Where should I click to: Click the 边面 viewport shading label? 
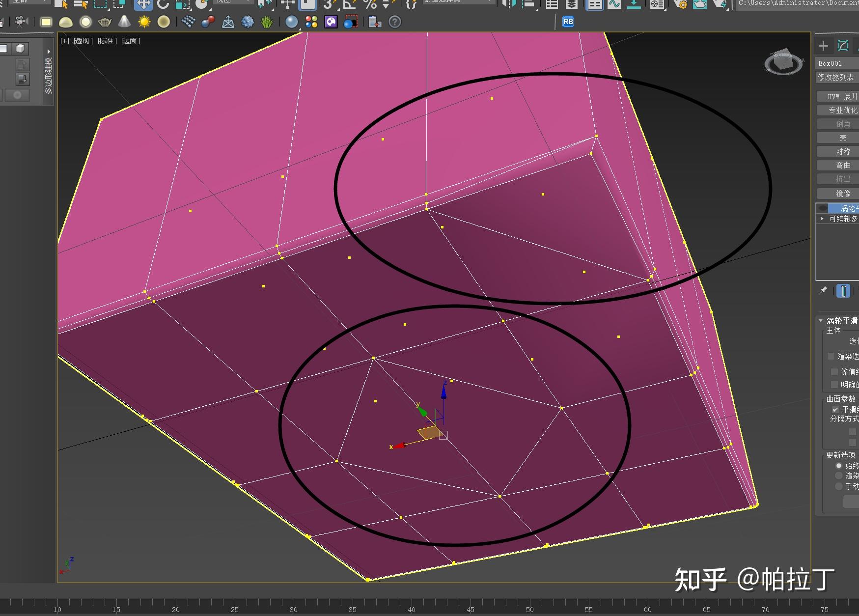tap(130, 41)
